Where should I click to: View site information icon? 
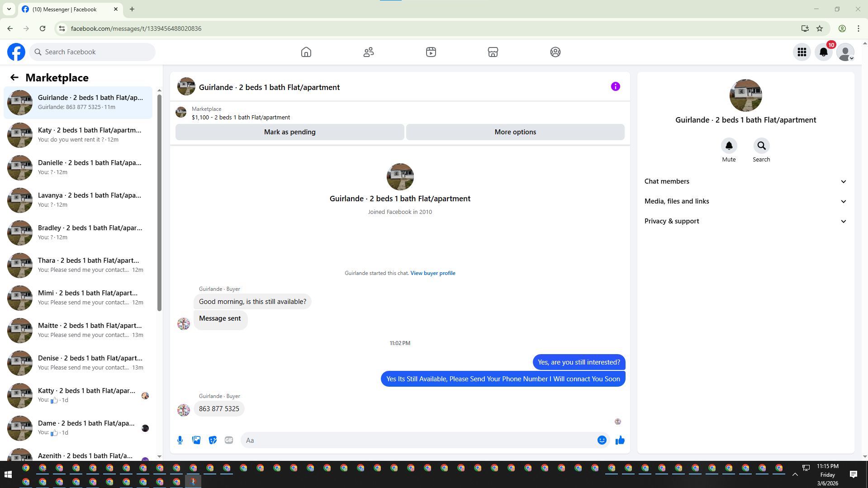62,28
